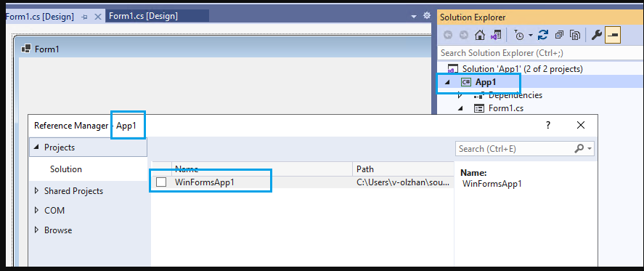644x271 pixels.
Task: Click the Home icon in Solution Explorer
Action: (480, 36)
